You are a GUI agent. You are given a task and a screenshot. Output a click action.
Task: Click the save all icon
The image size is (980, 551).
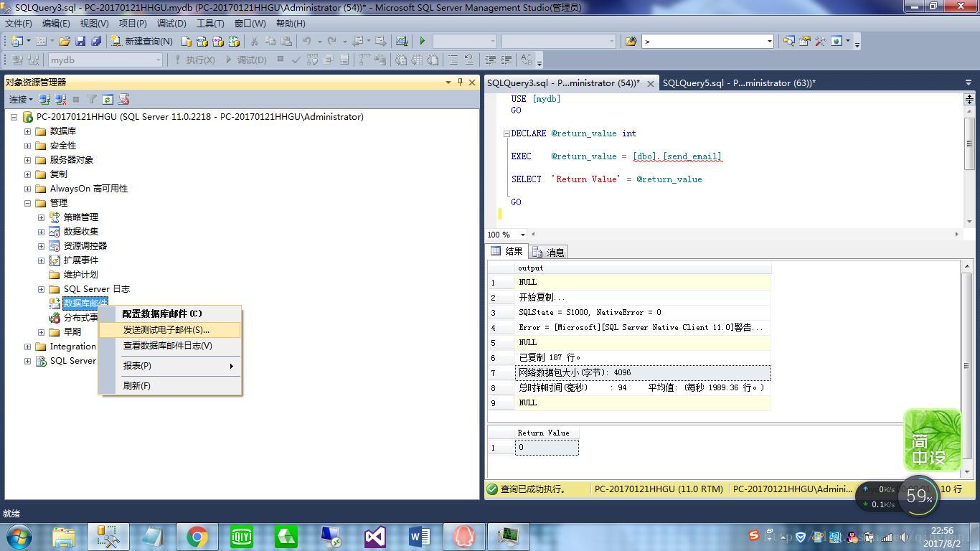(95, 41)
